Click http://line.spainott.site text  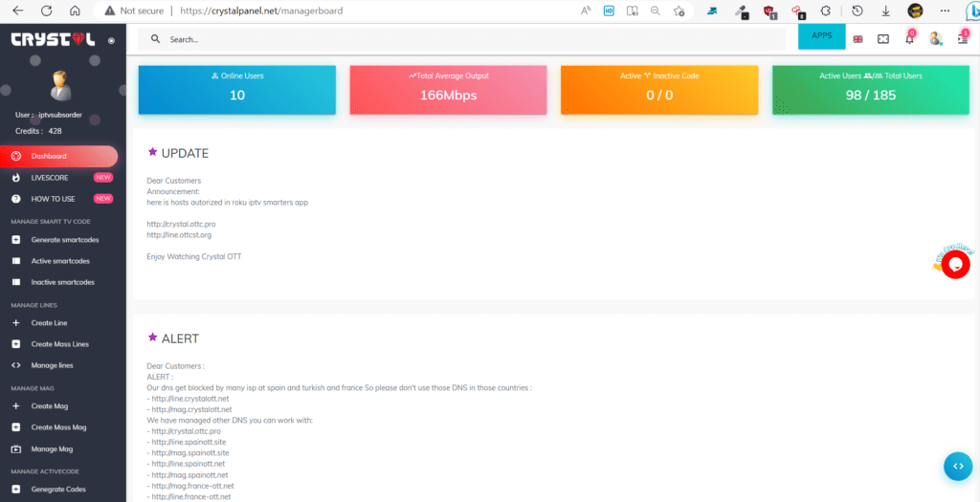point(189,442)
